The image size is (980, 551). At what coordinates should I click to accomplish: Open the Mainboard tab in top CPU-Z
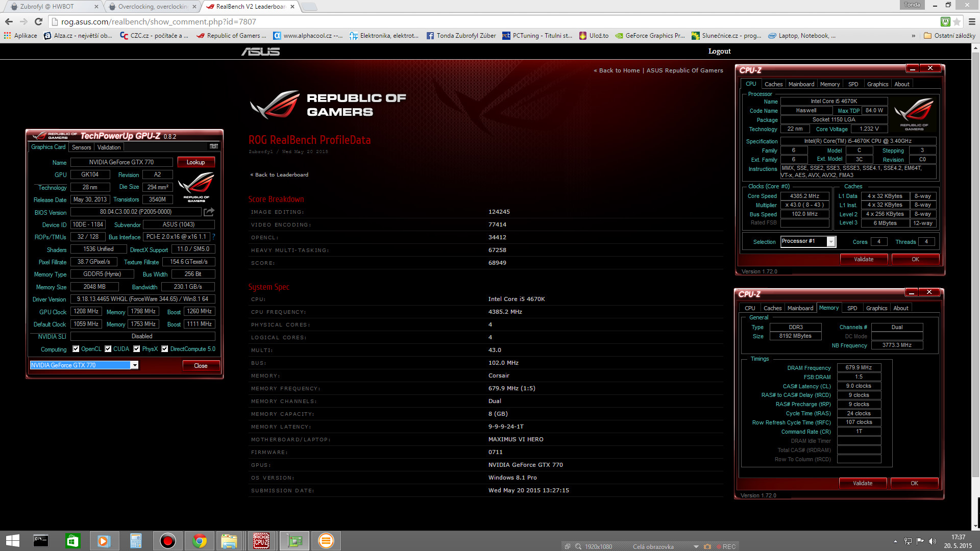click(801, 84)
